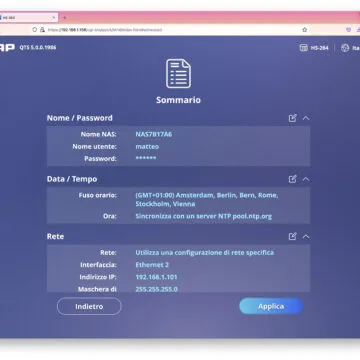This screenshot has width=360, height=360.
Task: Open the language globe icon
Action: [x=345, y=48]
